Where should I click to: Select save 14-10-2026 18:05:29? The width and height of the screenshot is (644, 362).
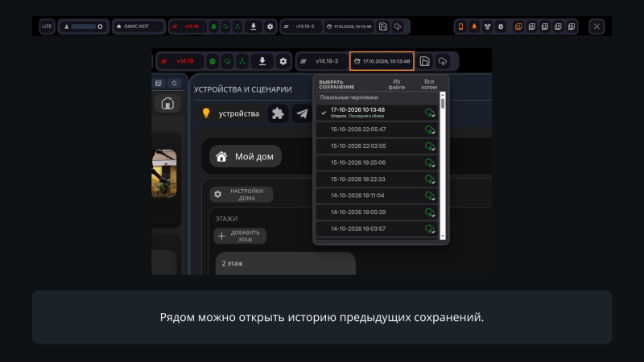point(377,212)
